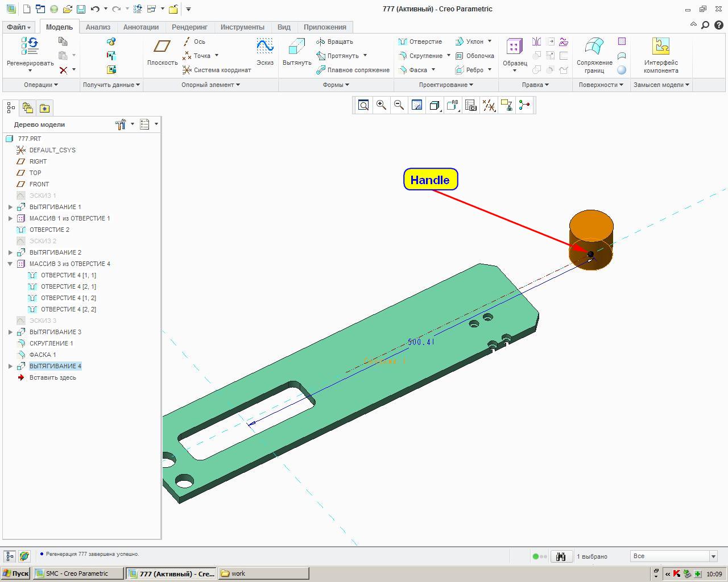Viewport: 728px width, 582px height.
Task: Open Поверхности group dropdown
Action: click(x=601, y=85)
